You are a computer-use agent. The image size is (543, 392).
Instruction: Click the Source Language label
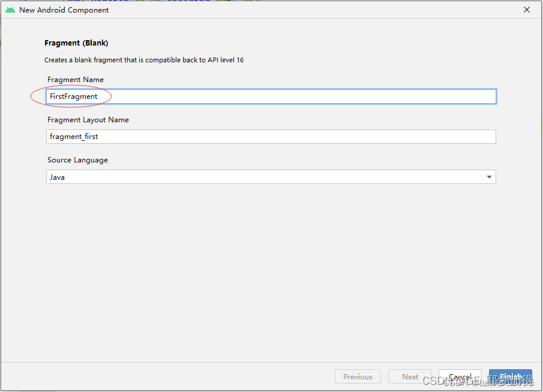tap(78, 160)
